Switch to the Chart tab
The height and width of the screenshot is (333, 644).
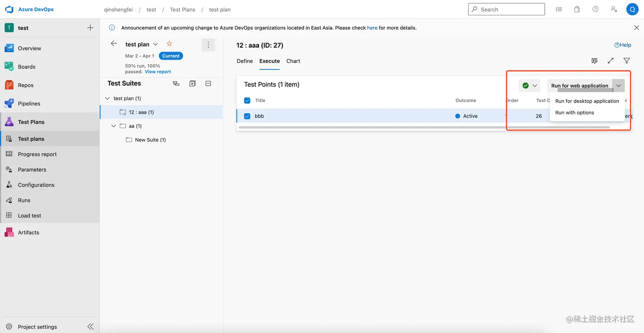293,61
